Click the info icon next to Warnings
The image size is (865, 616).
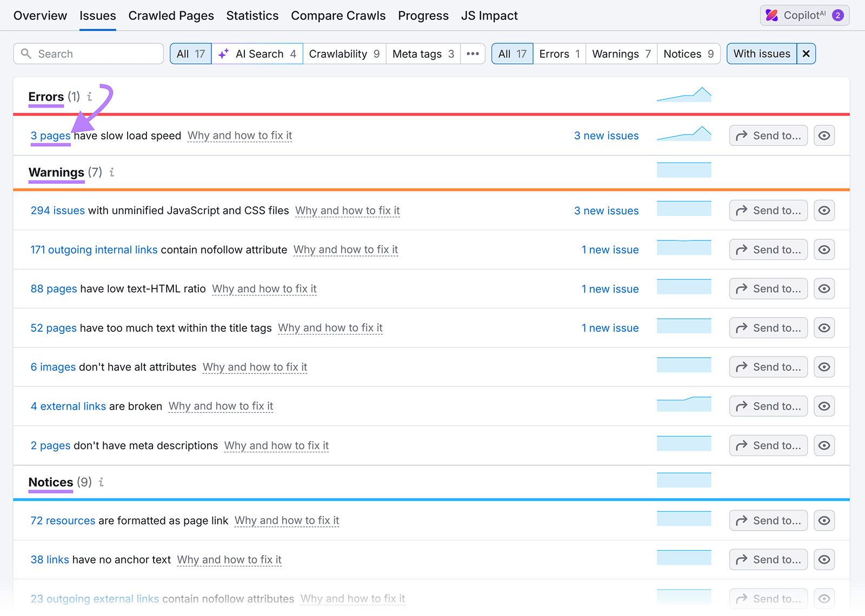point(111,173)
